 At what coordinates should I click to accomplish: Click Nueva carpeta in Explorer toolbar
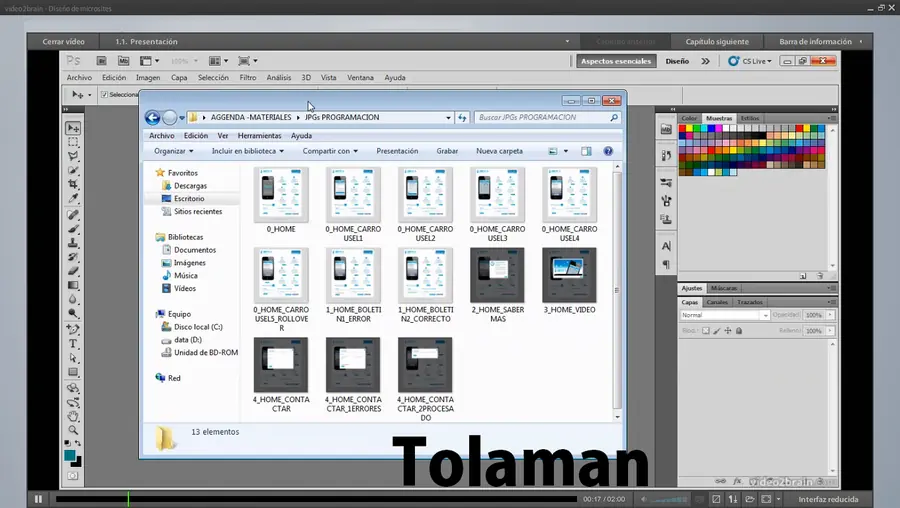[x=499, y=151]
